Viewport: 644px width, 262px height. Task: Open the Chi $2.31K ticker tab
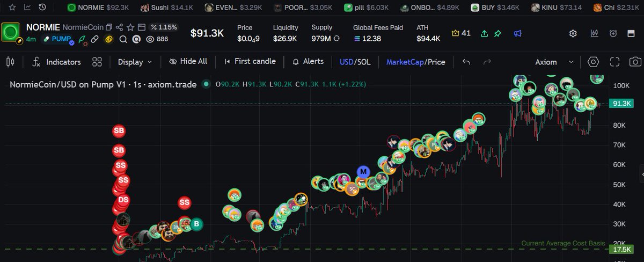616,8
